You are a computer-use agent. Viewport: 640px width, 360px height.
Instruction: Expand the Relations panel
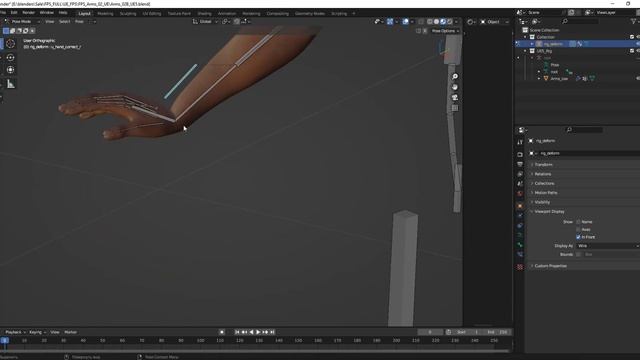(542, 174)
